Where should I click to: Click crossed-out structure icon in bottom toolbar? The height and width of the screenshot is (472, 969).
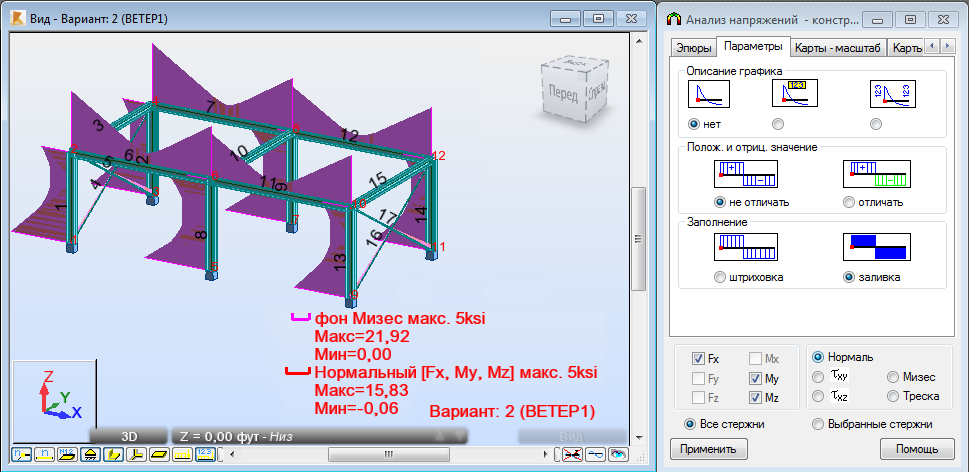[x=573, y=455]
